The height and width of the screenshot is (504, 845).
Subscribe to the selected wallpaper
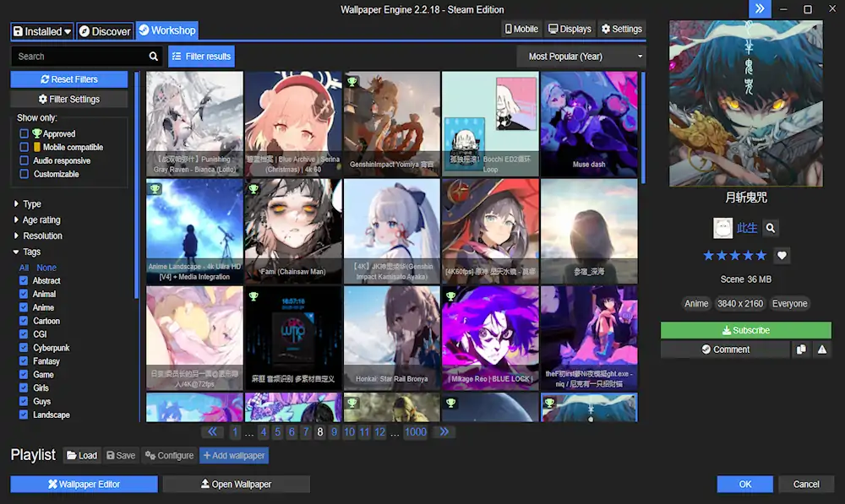[x=746, y=330]
